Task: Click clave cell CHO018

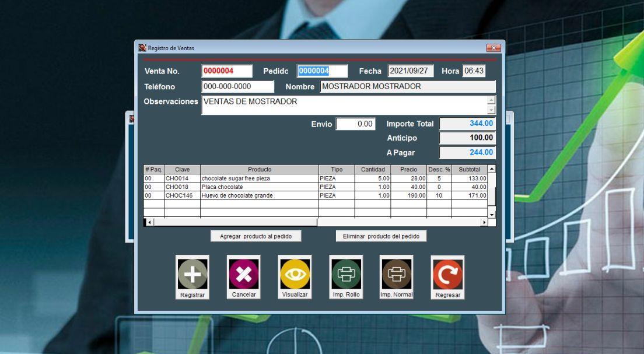Action: coord(183,187)
